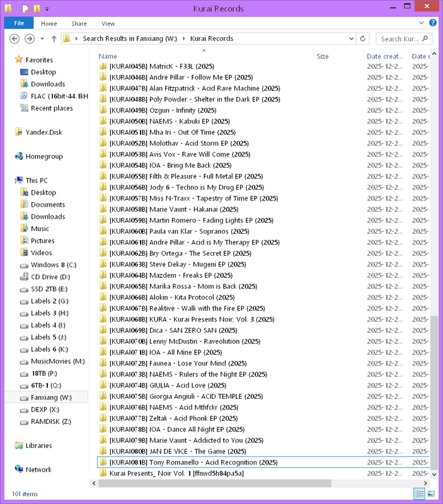Viewport: 443px width, 504px height.
Task: Switch to the Home ribbon tab
Action: (x=49, y=23)
